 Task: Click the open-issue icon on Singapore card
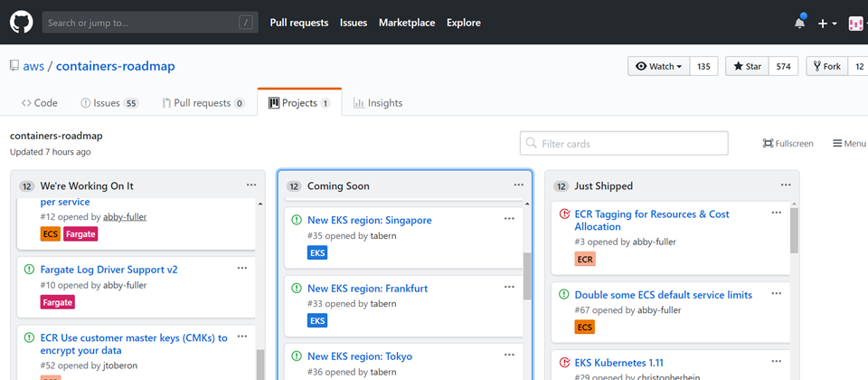coord(297,220)
